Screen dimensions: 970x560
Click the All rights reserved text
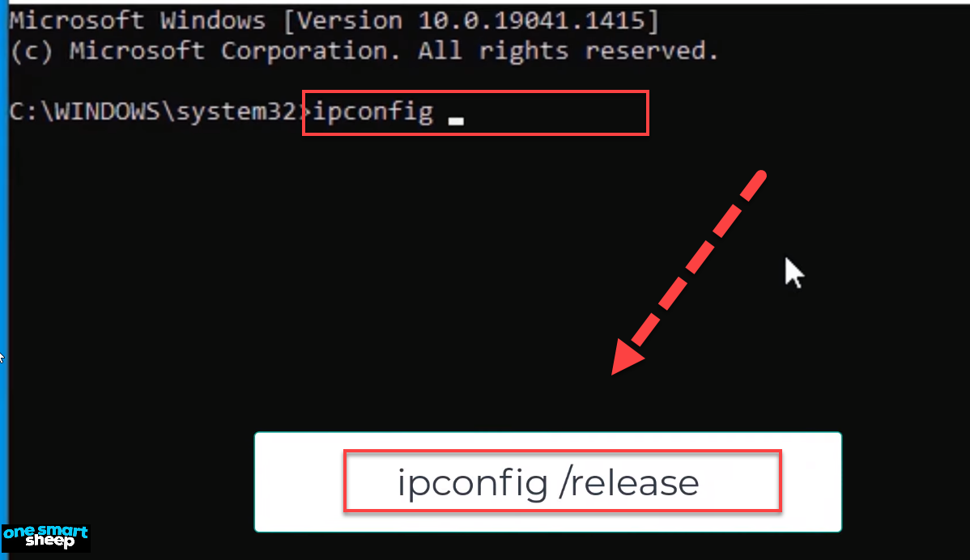(568, 51)
